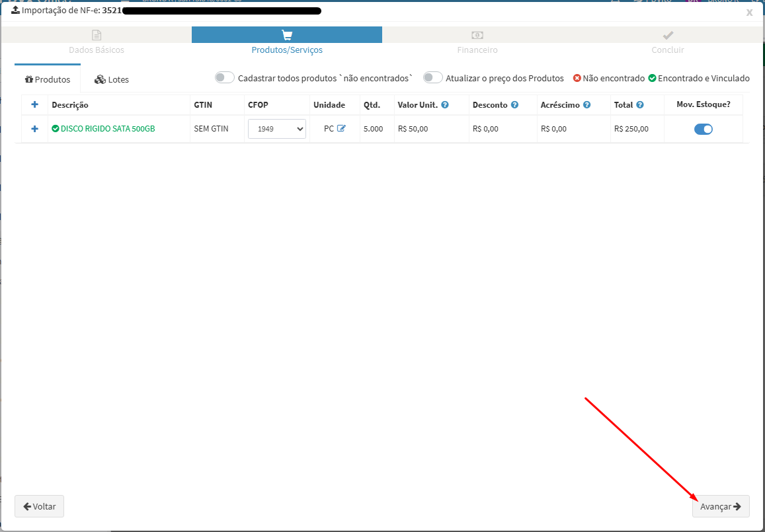Click the help icon beside Acréscimo
Screen dimensions: 765x532
pos(587,105)
